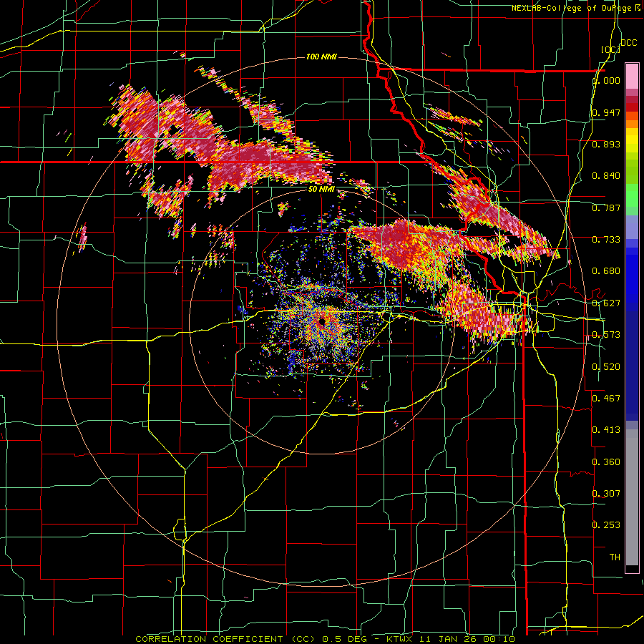644x644 pixels.
Task: Click the 0.360 legend value
Action: [x=606, y=462]
